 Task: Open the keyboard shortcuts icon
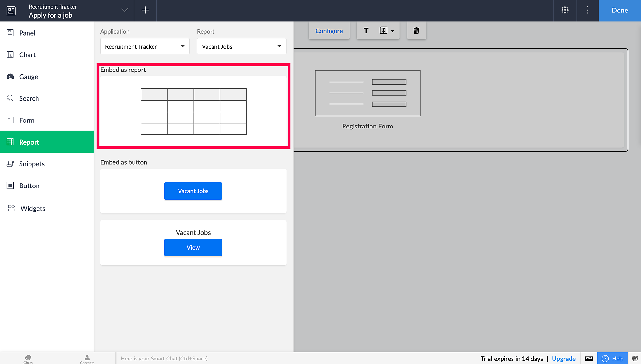point(589,359)
